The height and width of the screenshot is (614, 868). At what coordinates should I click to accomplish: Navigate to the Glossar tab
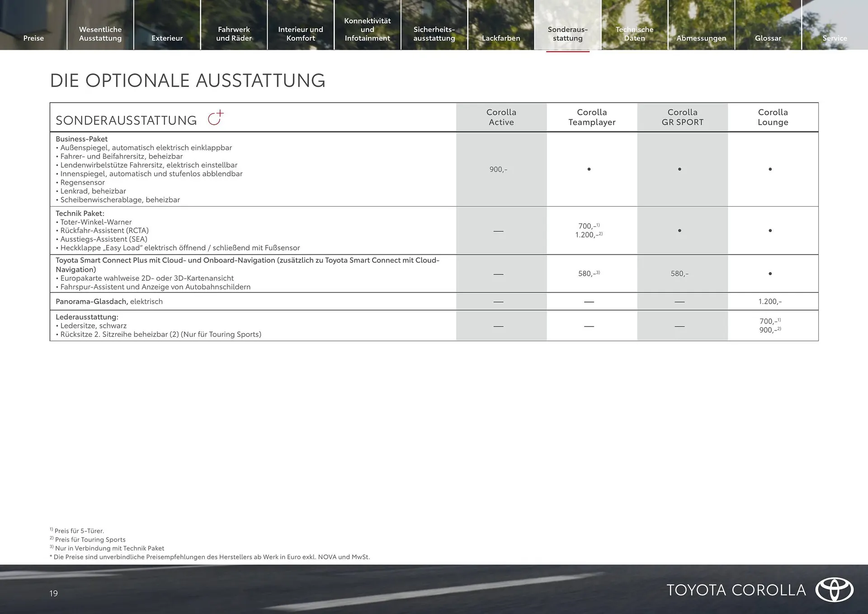768,38
